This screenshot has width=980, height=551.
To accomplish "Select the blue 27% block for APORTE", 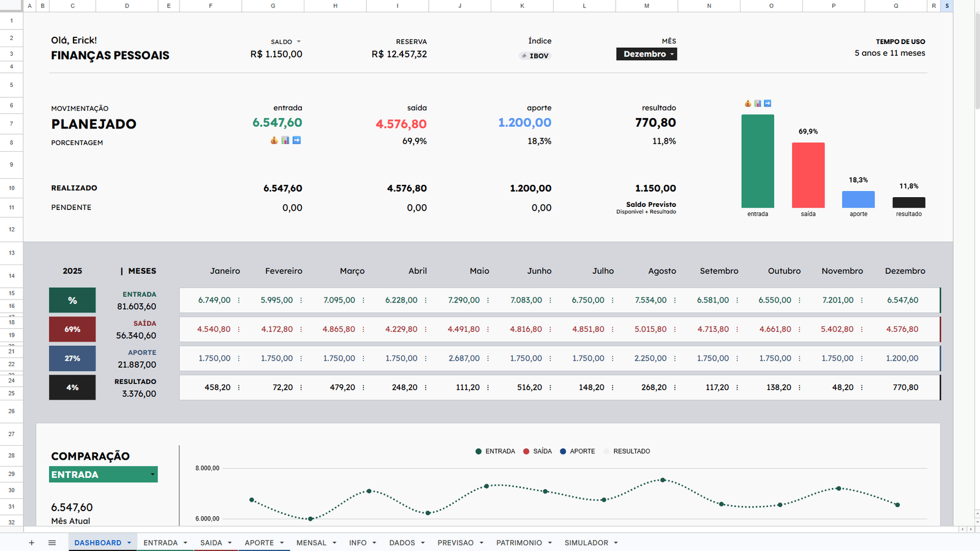I will 72,359.
